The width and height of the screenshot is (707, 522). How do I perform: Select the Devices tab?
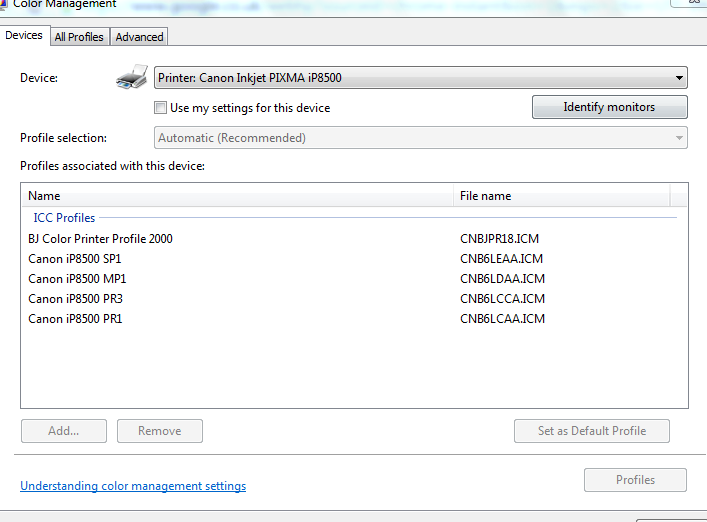point(24,36)
